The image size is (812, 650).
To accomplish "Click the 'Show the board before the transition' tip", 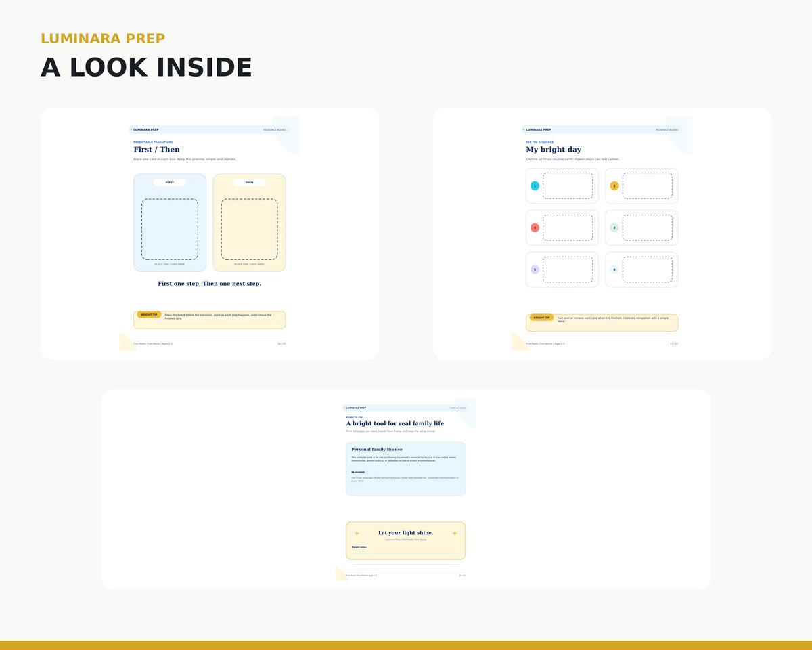I will click(218, 316).
